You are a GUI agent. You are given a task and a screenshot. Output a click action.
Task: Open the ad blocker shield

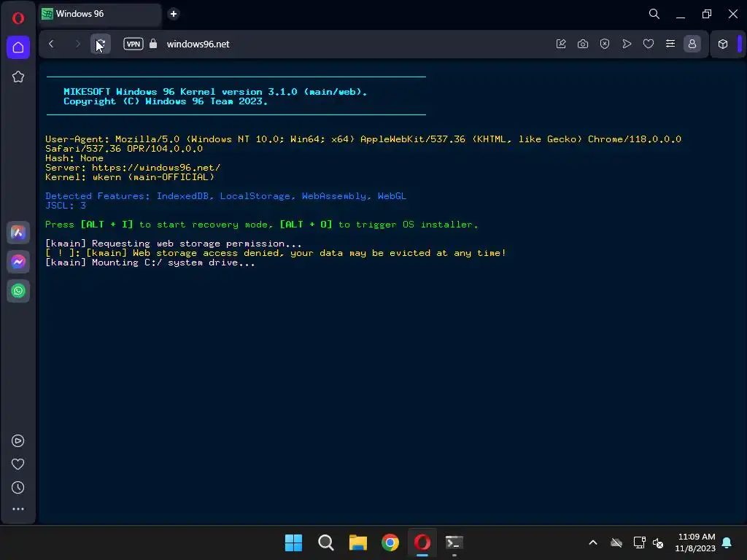coord(605,44)
